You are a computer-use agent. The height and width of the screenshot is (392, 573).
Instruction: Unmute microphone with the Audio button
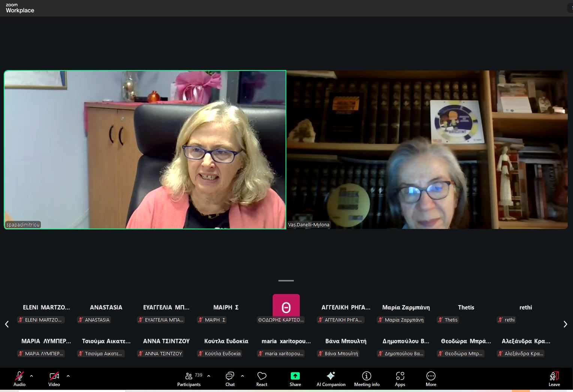[x=19, y=379]
